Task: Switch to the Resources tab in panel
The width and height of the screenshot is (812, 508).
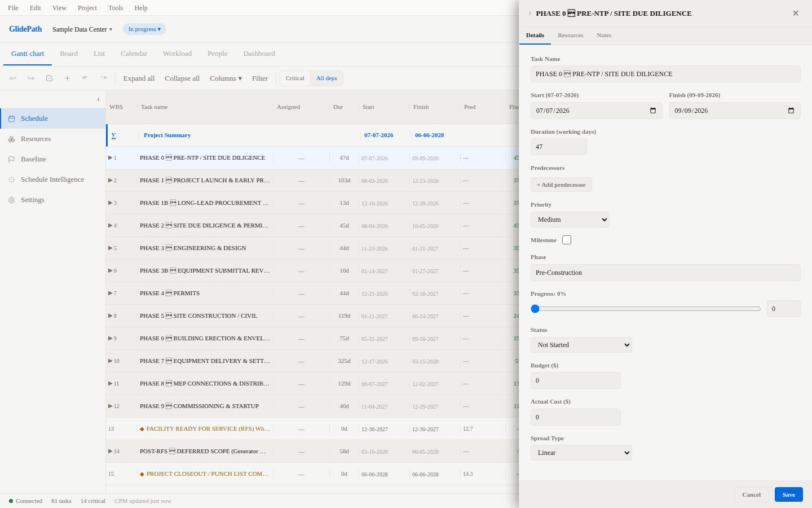Action: click(571, 35)
